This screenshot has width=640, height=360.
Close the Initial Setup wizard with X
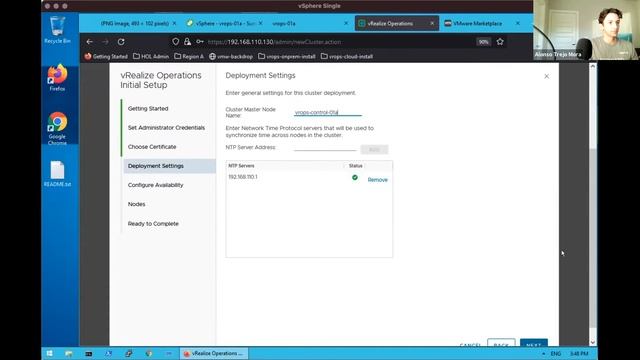click(x=547, y=76)
